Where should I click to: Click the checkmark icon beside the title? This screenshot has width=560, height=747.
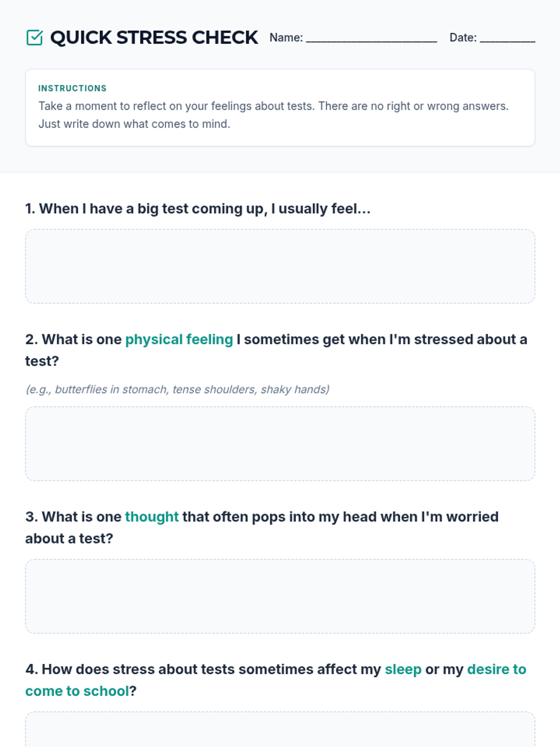35,38
